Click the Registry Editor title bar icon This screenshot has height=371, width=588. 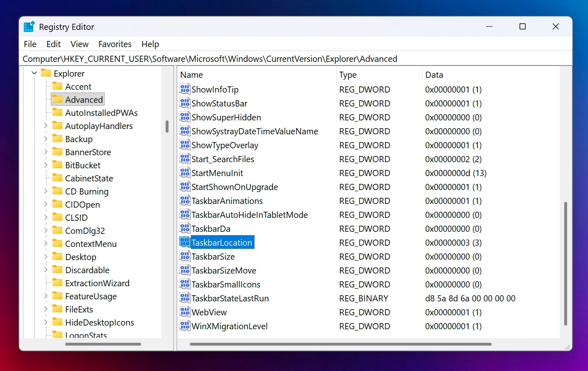29,27
